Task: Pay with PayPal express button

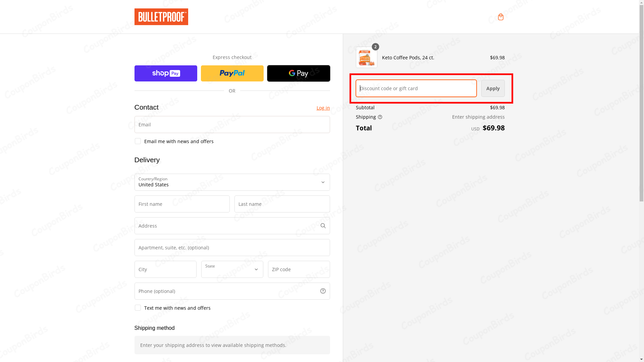Action: pos(232,73)
